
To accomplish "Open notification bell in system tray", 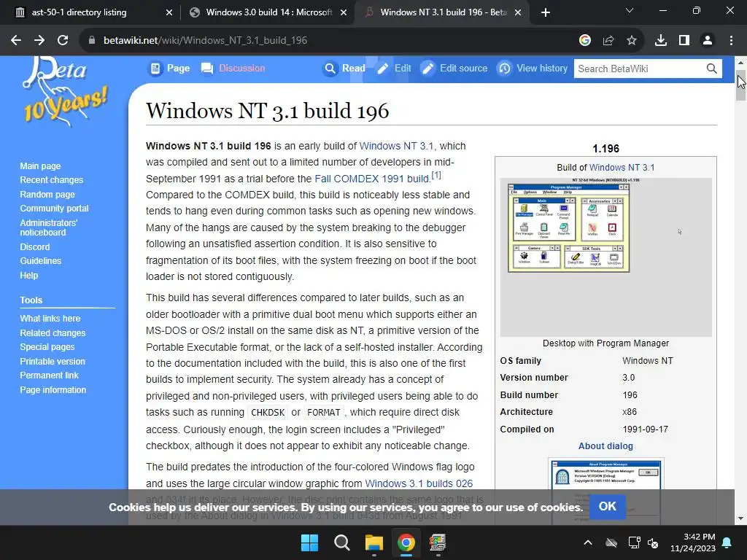I will click(x=727, y=542).
